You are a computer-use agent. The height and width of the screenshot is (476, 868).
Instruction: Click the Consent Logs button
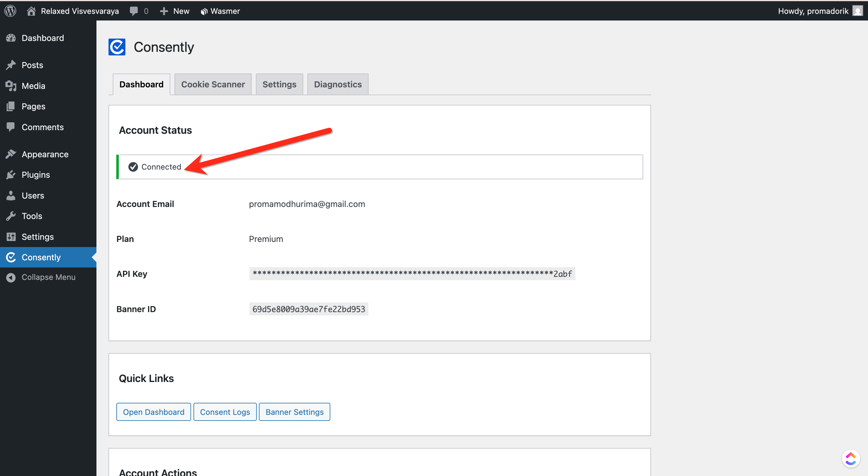pyautogui.click(x=225, y=412)
